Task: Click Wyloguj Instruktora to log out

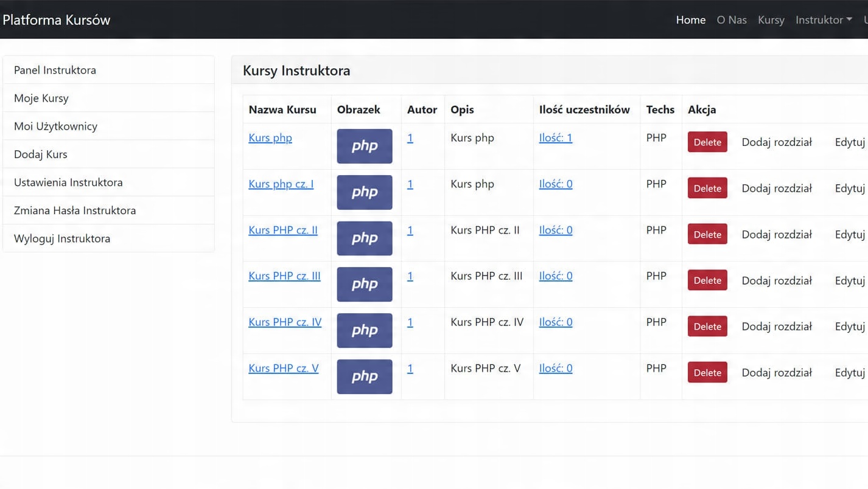Action: (x=62, y=238)
